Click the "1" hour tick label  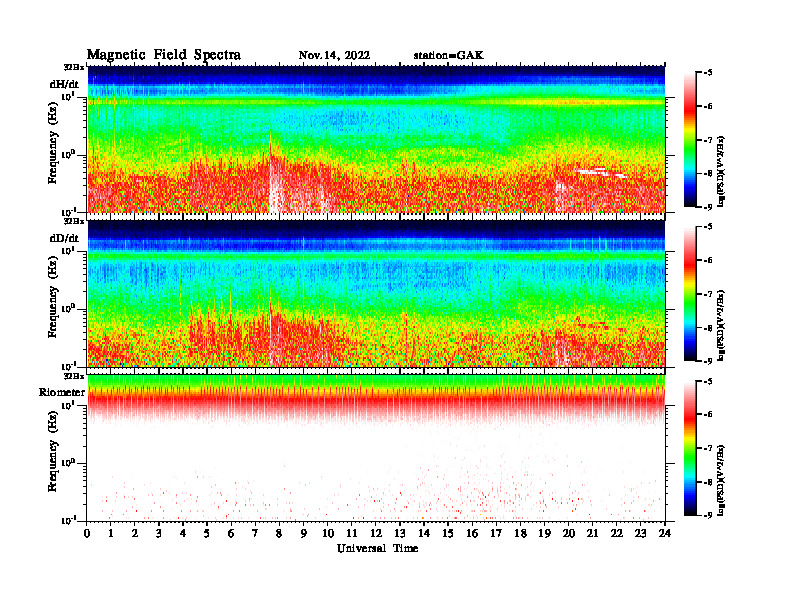point(111,534)
